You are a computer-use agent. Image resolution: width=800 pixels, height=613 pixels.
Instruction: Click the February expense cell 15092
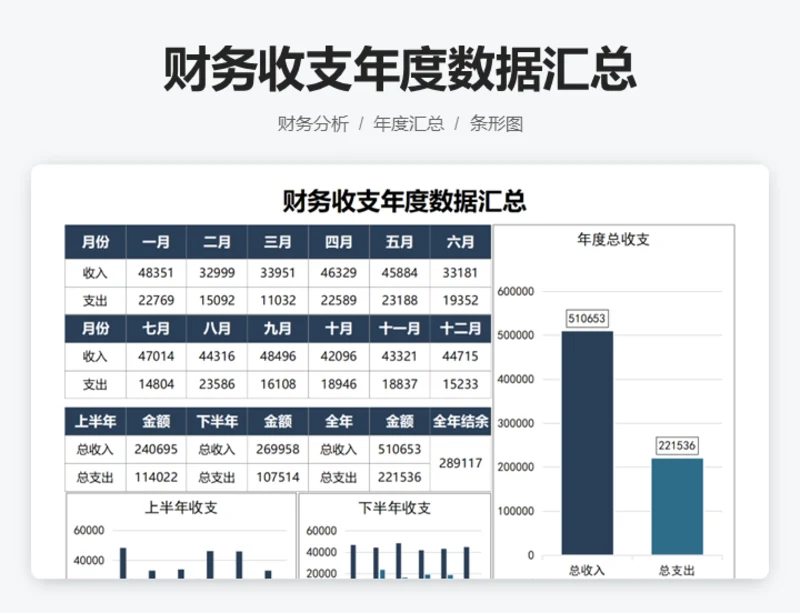pos(217,300)
